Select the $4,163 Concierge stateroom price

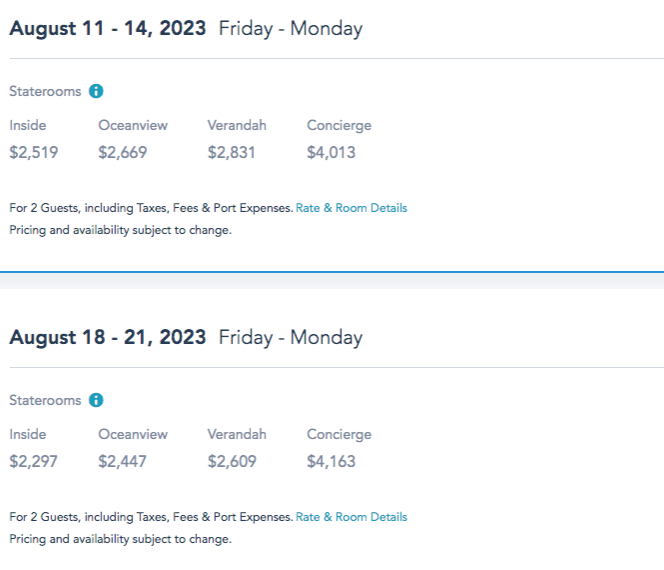(331, 462)
